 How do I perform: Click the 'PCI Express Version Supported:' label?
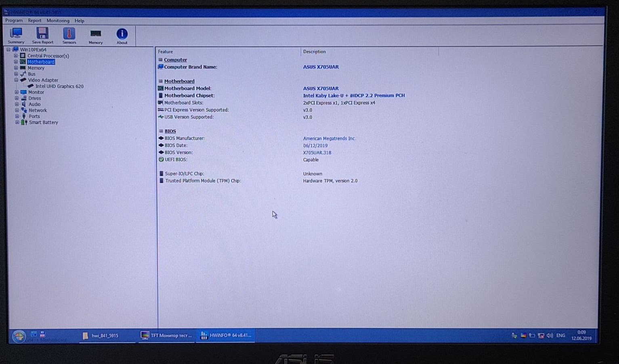click(197, 110)
